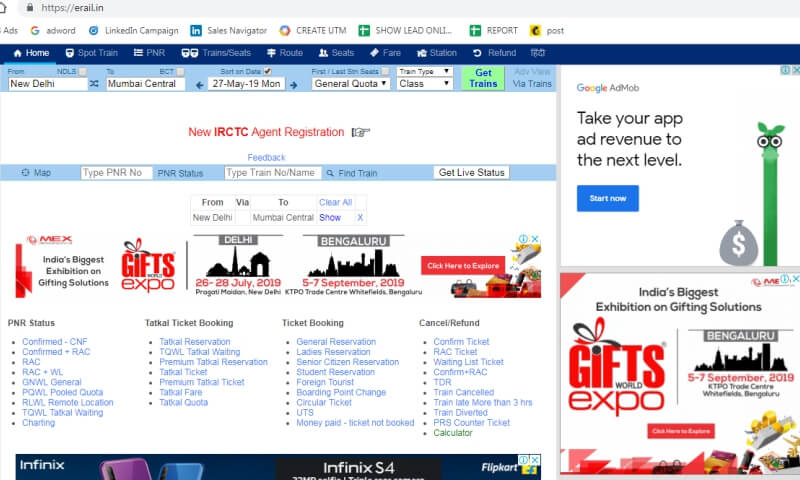Click the Map crosshair icon
The image size is (800, 480).
(x=26, y=173)
